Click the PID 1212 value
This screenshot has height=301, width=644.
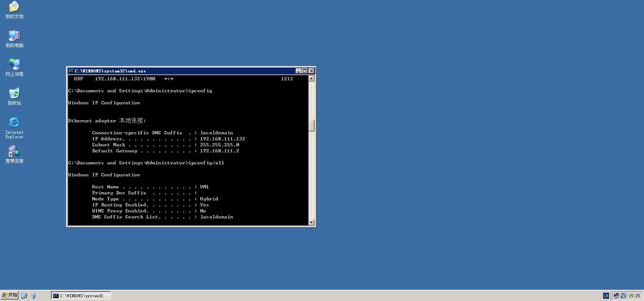(x=287, y=79)
